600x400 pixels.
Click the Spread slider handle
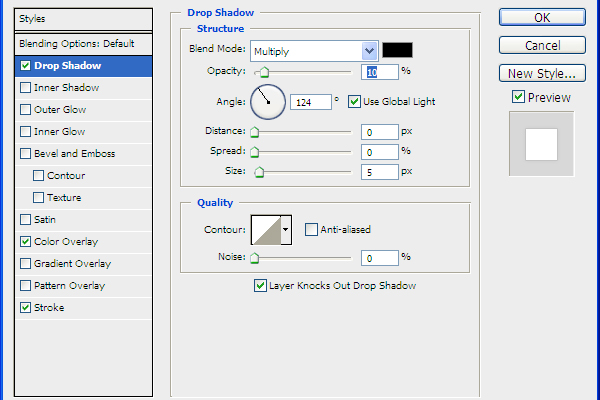coord(254,152)
